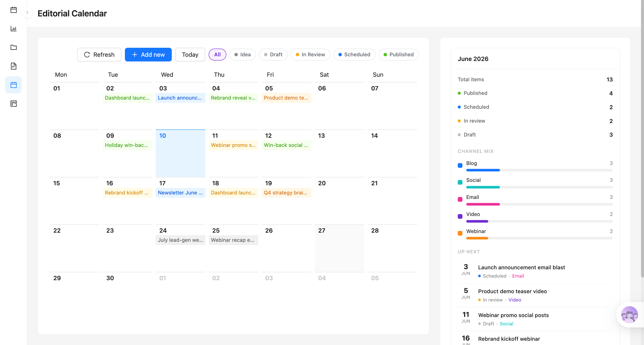Click the Email channel pink swatch
644x345 pixels.
460,199
